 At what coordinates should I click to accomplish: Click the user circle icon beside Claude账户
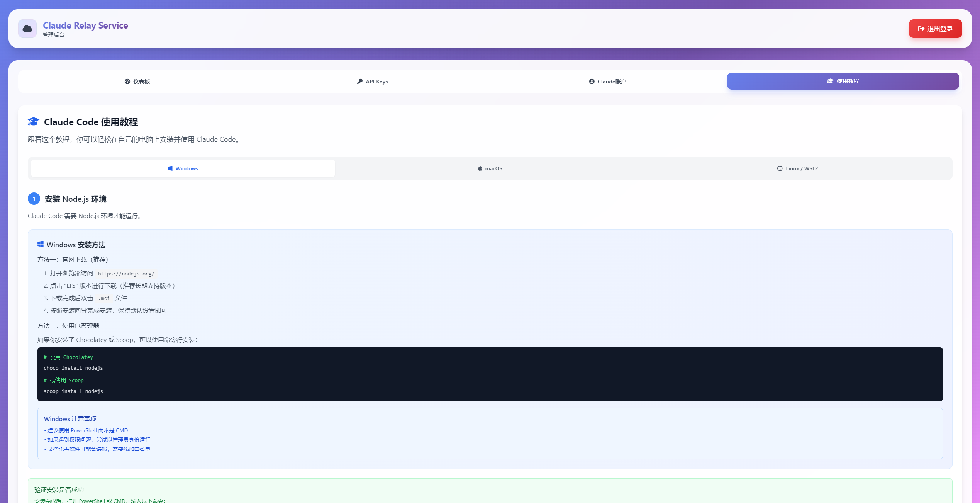click(x=592, y=82)
